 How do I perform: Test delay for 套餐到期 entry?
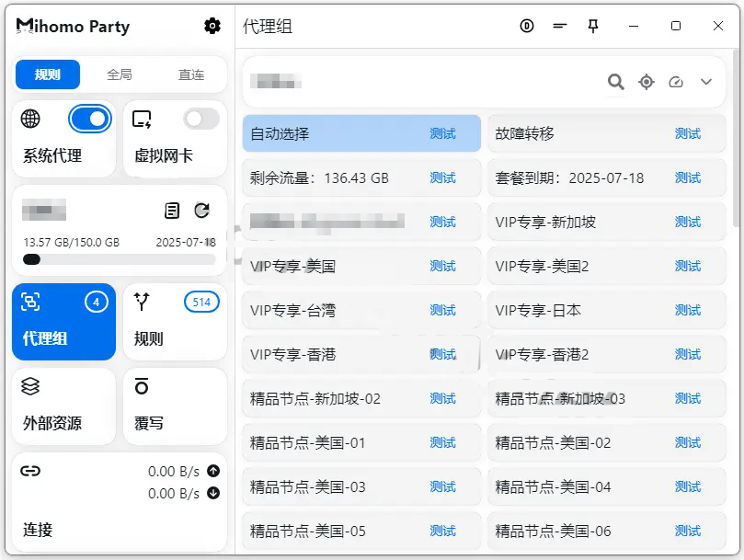click(x=688, y=178)
